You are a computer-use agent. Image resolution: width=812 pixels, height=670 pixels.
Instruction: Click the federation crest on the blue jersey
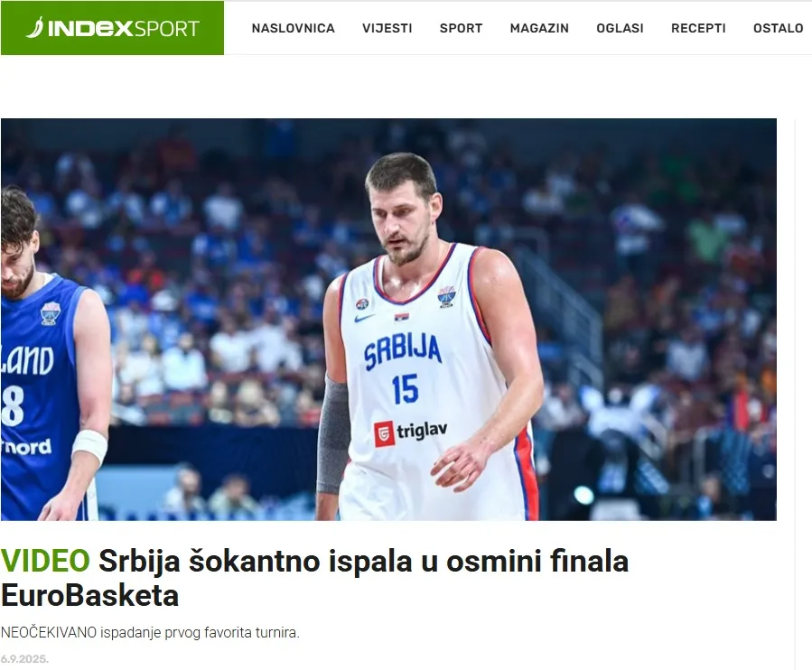pyautogui.click(x=51, y=313)
